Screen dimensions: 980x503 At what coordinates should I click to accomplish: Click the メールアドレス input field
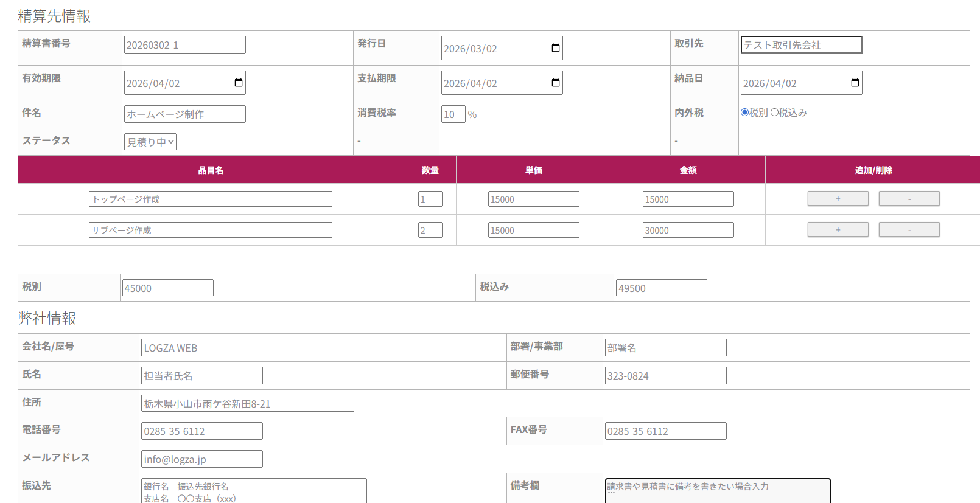[201, 459]
